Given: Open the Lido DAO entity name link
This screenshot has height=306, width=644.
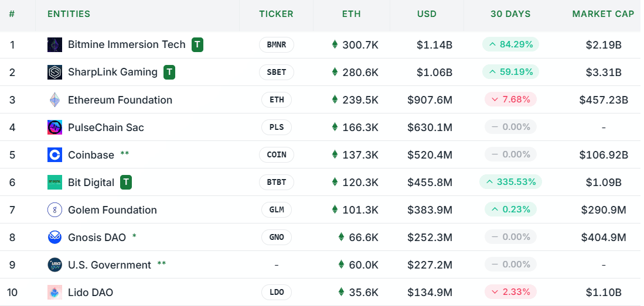Looking at the screenshot, I should [x=90, y=293].
